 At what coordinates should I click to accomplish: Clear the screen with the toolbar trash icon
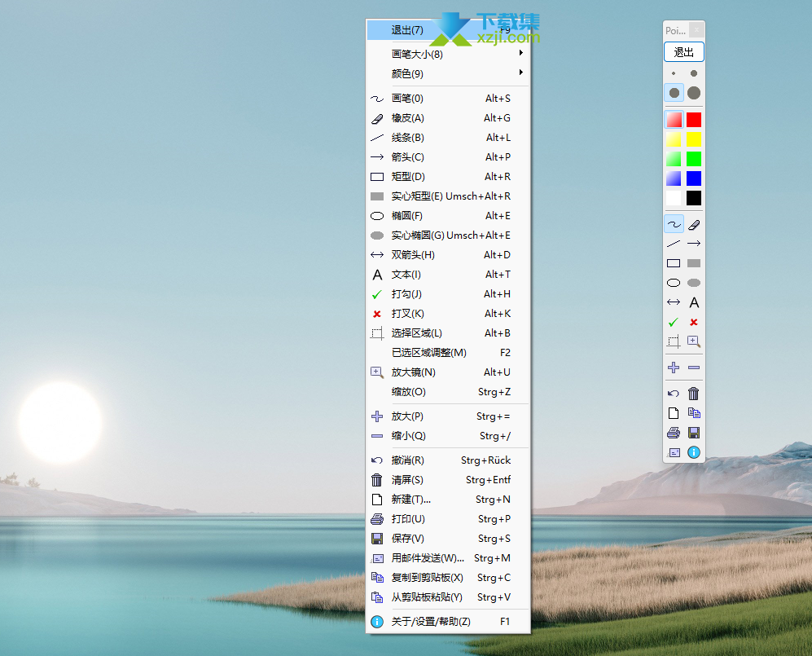694,394
